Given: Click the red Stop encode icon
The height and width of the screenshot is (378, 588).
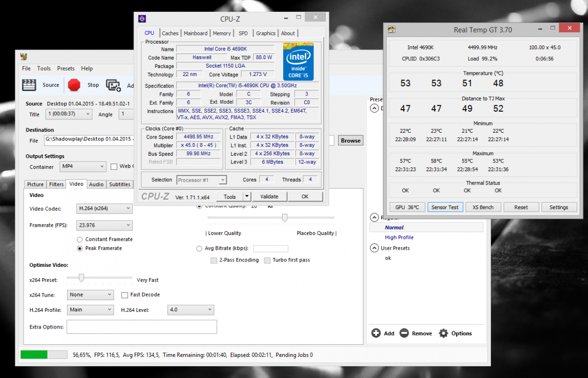Looking at the screenshot, I should pyautogui.click(x=74, y=85).
